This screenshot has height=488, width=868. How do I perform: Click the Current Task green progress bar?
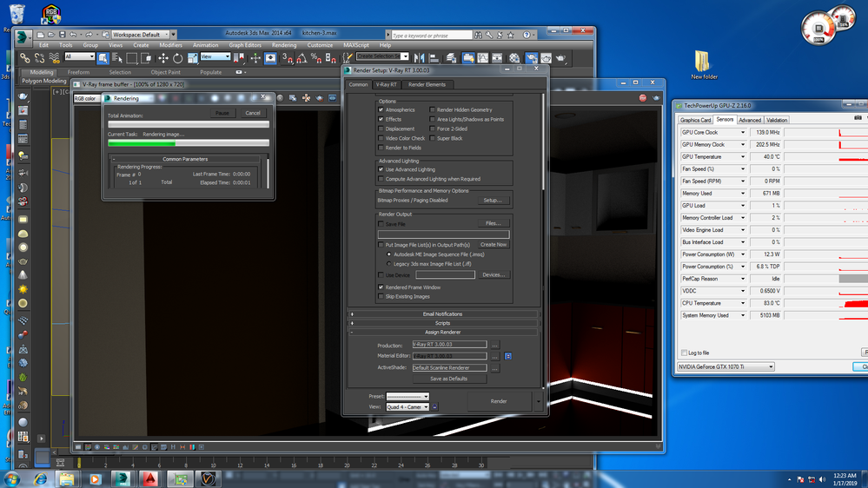coord(189,143)
